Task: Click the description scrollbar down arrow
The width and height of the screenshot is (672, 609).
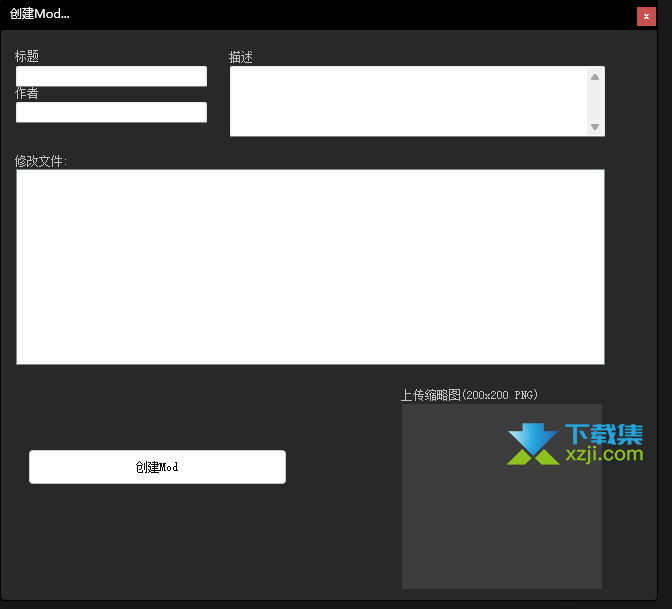Action: [595, 126]
